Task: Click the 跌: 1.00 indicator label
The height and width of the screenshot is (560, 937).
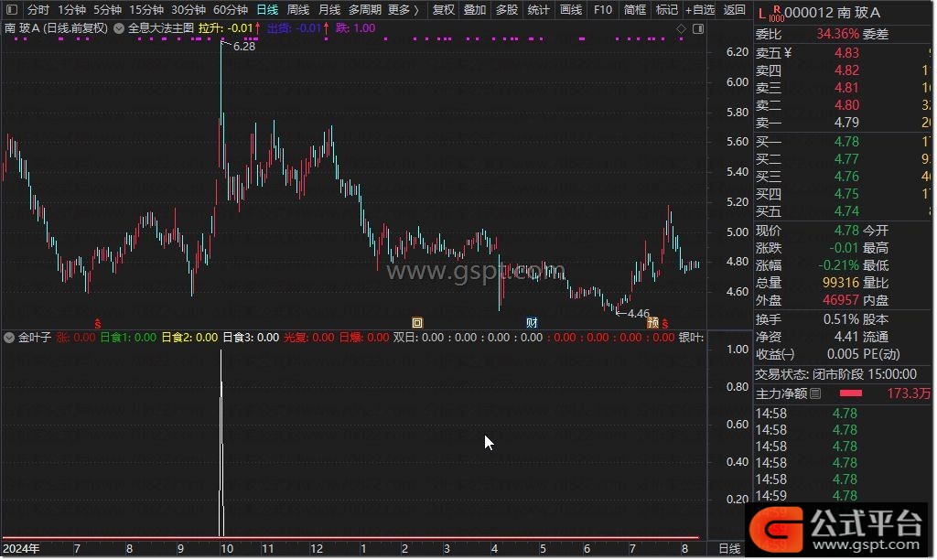Action: 356,28
